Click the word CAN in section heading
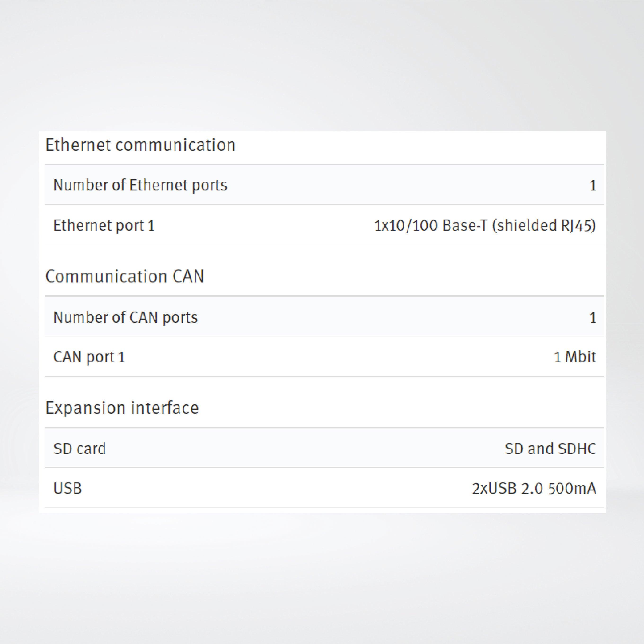The height and width of the screenshot is (644, 644). pyautogui.click(x=188, y=277)
